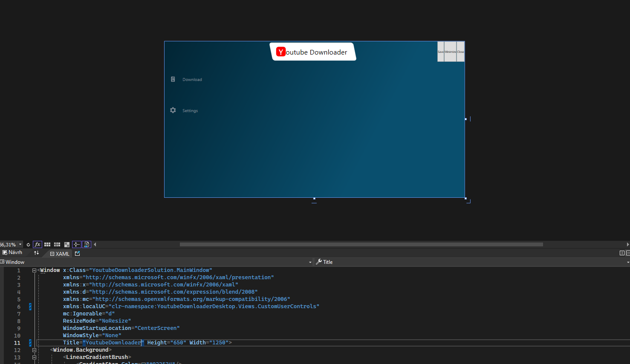
Task: Switch to horizontal split view
Action: (628, 253)
